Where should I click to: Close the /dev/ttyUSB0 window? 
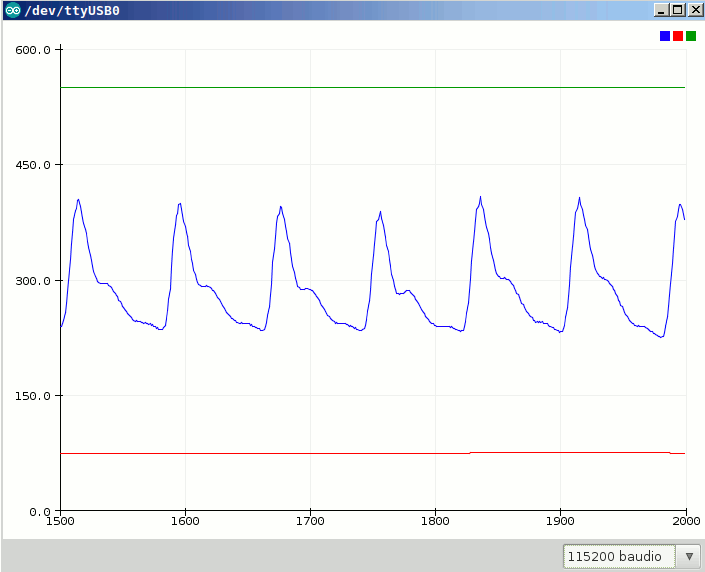(x=695, y=10)
